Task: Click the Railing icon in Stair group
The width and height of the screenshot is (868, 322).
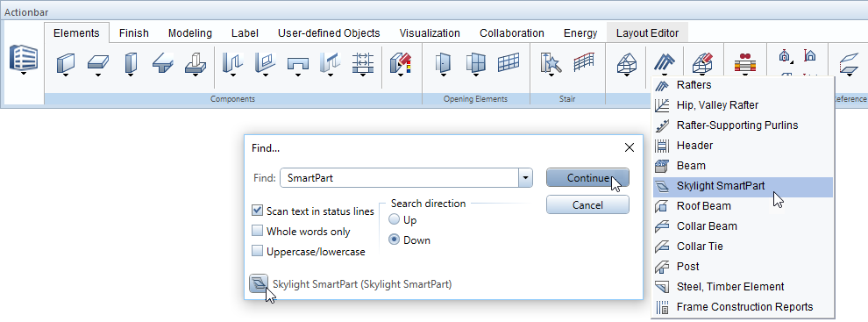Action: [x=583, y=62]
